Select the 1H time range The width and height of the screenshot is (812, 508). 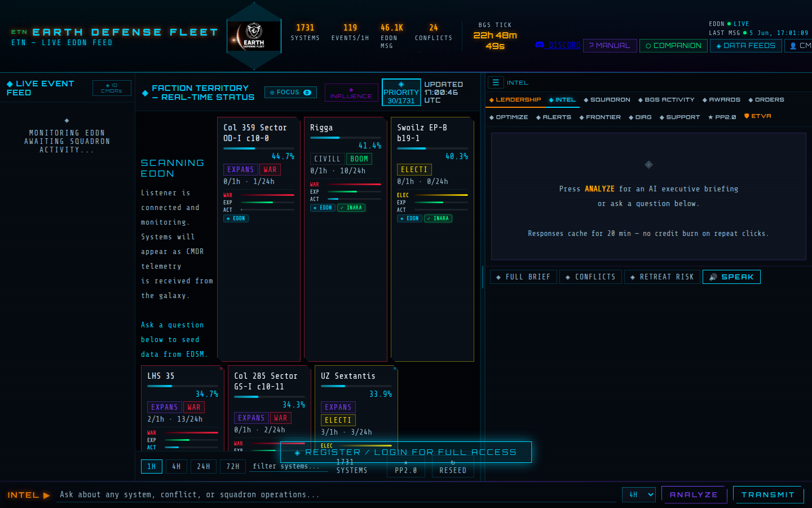pyautogui.click(x=152, y=467)
